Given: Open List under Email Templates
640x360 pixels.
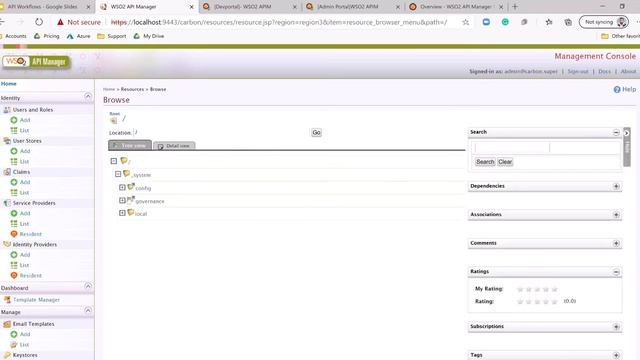Looking at the screenshot, I should pyautogui.click(x=24, y=345).
